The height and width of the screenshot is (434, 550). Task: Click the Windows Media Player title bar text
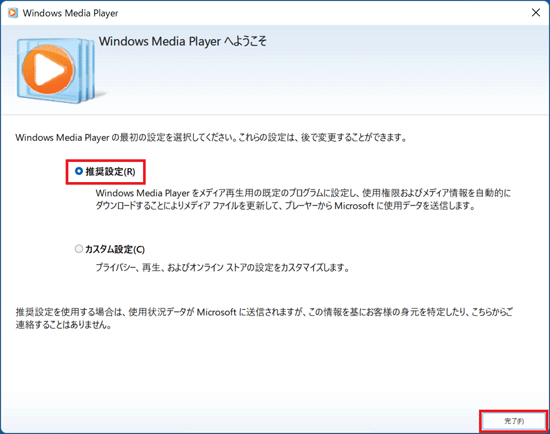click(71, 13)
